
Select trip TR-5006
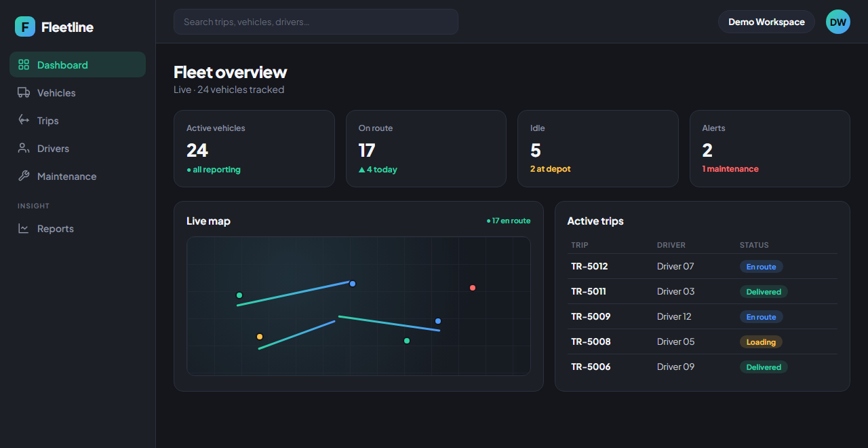[x=591, y=367]
